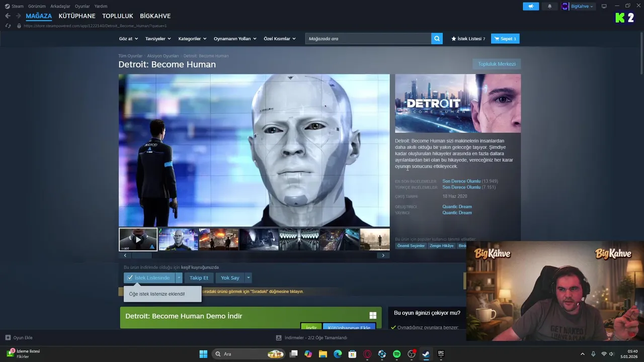The width and height of the screenshot is (644, 362).
Task: Click the Oyun Ekle plus icon
Action: pyautogui.click(x=8, y=338)
